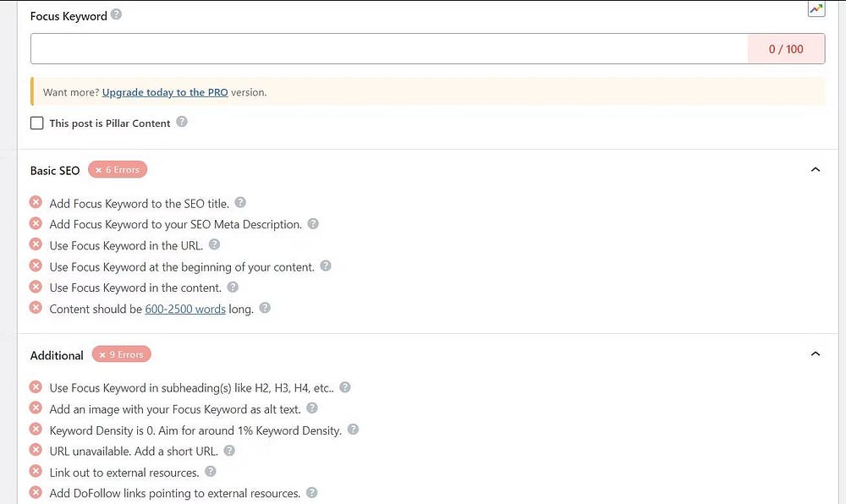Open help for image alt text check
The height and width of the screenshot is (504, 846).
pos(312,408)
